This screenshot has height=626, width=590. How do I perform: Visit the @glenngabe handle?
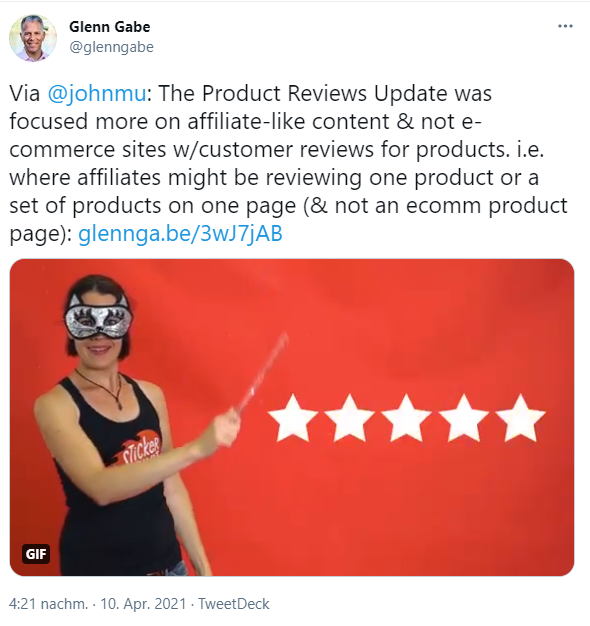[111, 47]
